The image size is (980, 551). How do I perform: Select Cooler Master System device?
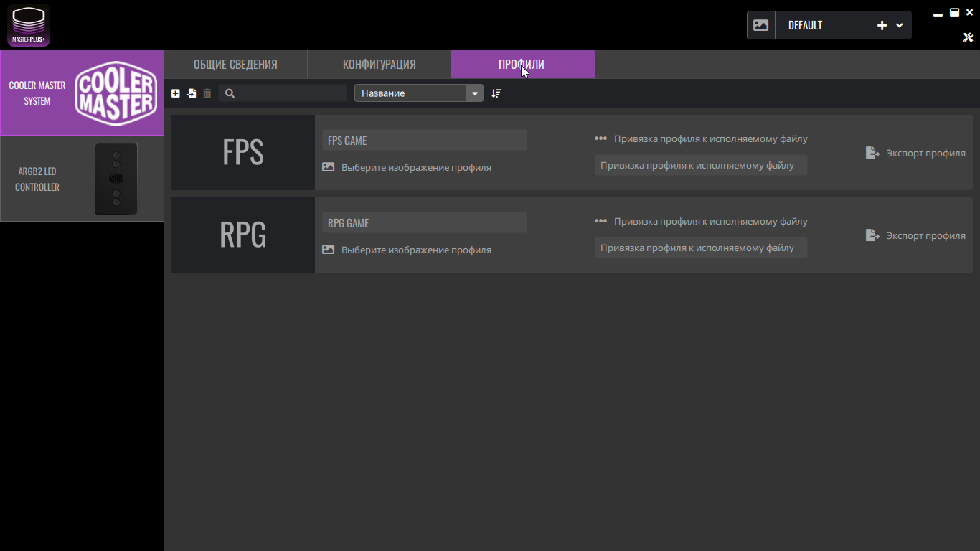point(82,93)
